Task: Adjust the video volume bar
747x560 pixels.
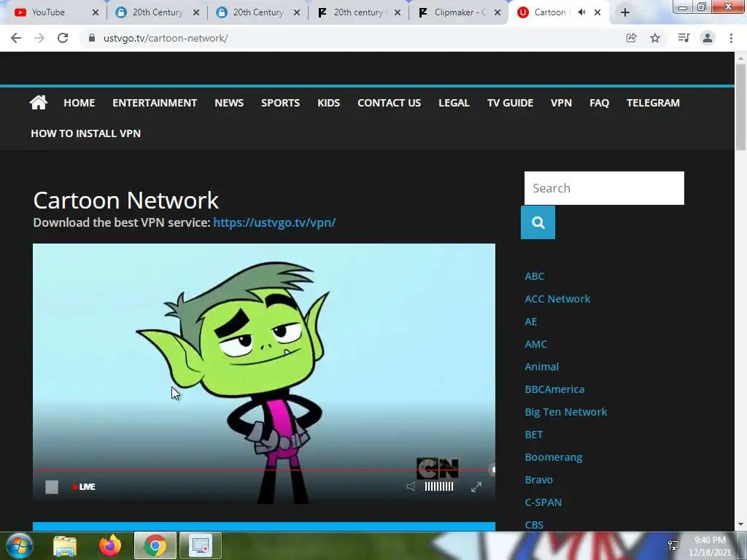Action: tap(438, 486)
